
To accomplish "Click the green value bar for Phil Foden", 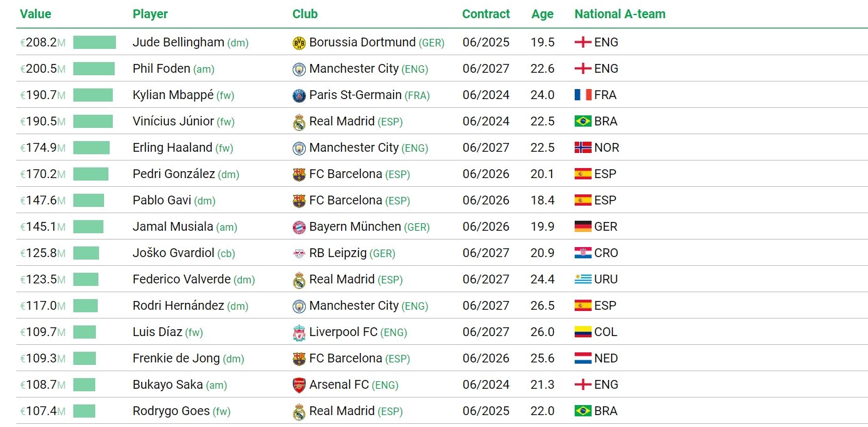I will click(x=94, y=69).
